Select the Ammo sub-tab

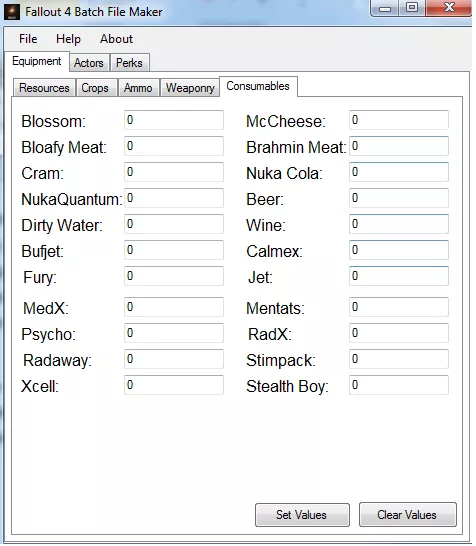click(x=138, y=88)
